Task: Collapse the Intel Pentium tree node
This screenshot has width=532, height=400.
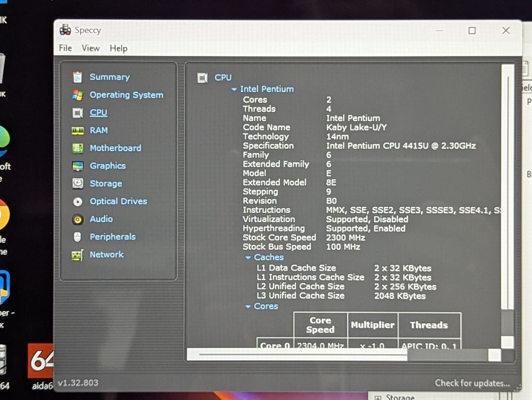Action: coord(234,89)
